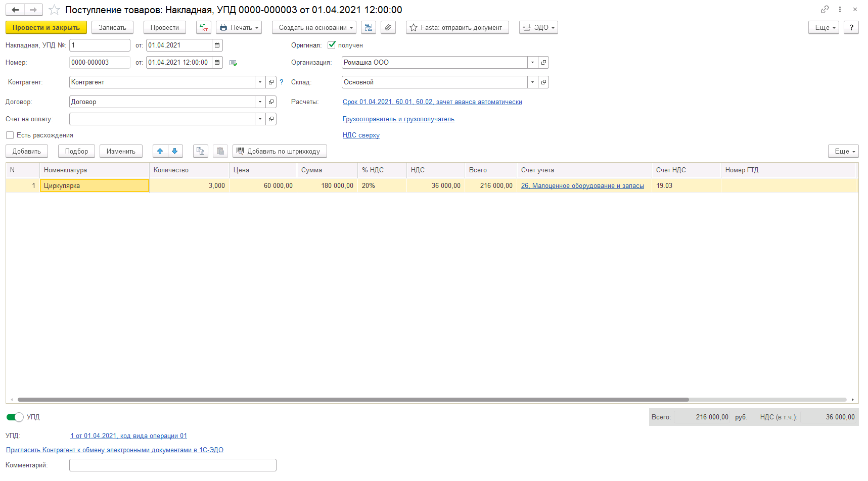The image size is (868, 481).
Task: Expand the Договор dropdown list
Action: [x=260, y=102]
